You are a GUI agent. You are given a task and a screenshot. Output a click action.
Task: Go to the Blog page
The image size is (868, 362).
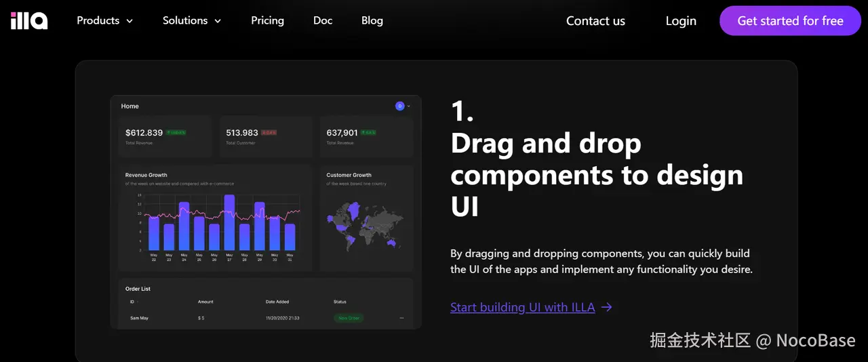(372, 21)
